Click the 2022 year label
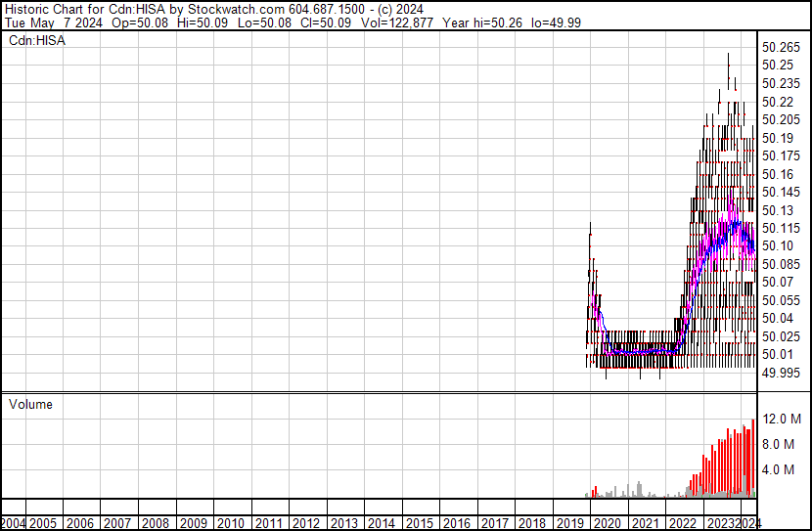The height and width of the screenshot is (531, 812). coord(682,523)
